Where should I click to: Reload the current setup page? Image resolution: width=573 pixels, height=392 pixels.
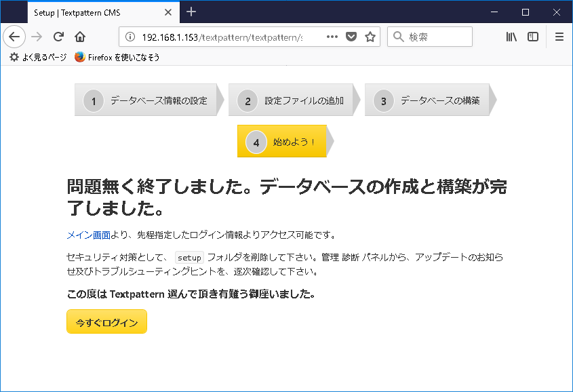(57, 37)
